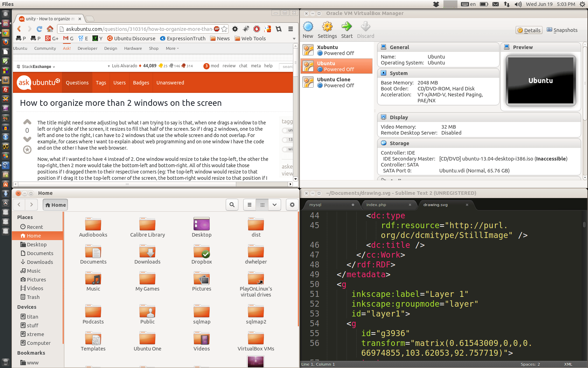Open the Dropbox tray indicator
The width and height of the screenshot is (588, 368).
click(436, 4)
